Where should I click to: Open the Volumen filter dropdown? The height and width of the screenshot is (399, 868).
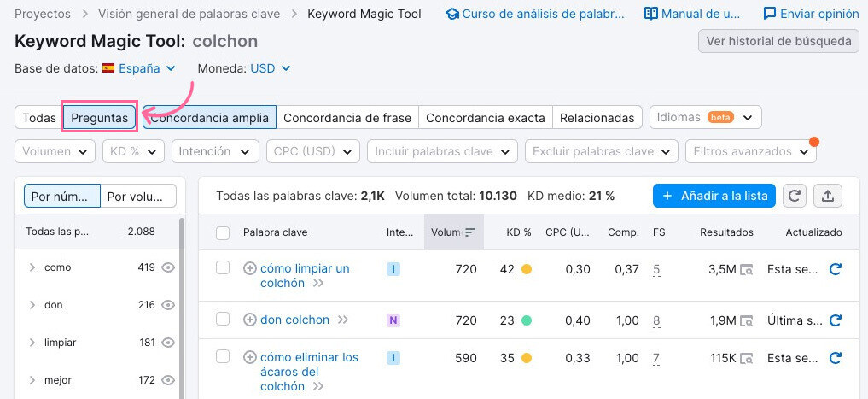[x=55, y=151]
